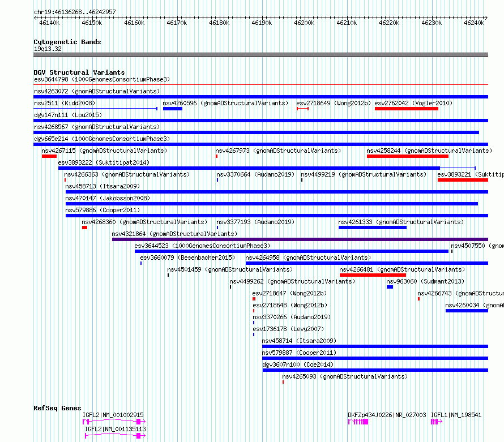Open the IGFL1|NM_198541 gene
The width and height of the screenshot is (504, 442).
point(456,415)
